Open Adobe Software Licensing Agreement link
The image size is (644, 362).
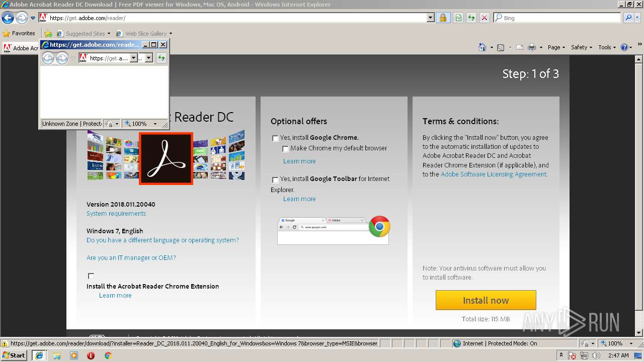[494, 174]
